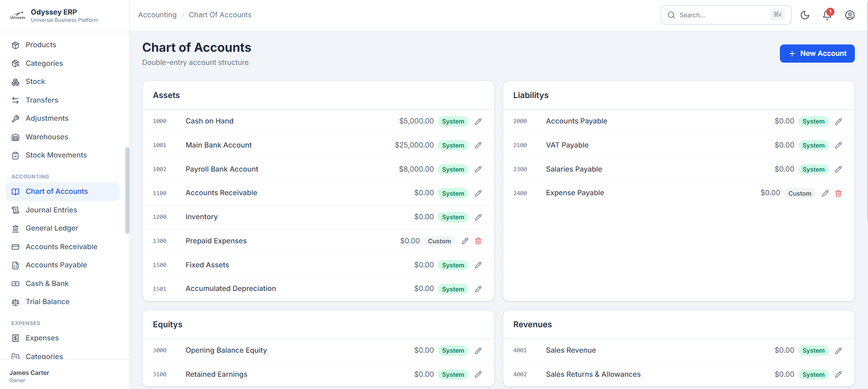This screenshot has height=389, width=868.
Task: Go to Accounting breadcrumb
Action: tap(157, 15)
